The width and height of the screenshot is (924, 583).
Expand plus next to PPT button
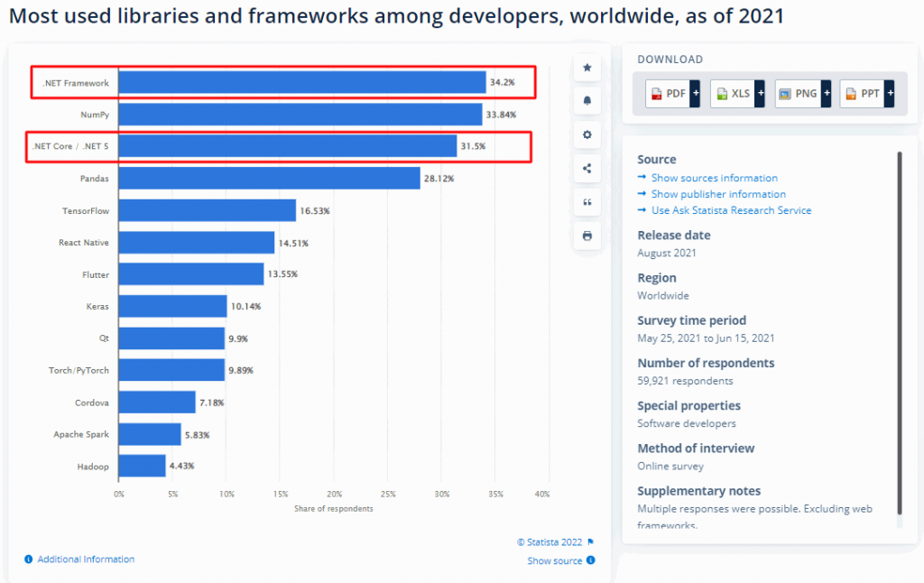tap(890, 94)
